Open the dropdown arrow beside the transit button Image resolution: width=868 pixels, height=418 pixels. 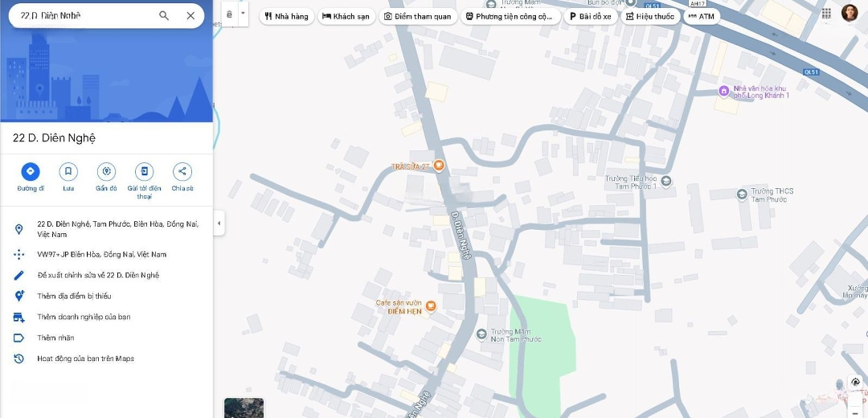click(243, 14)
